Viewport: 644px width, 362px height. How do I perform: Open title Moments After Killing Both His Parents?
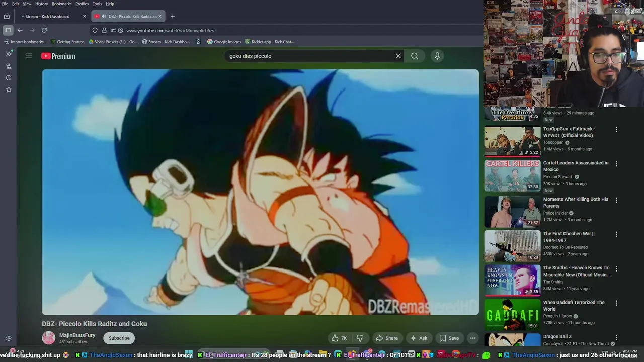(576, 202)
